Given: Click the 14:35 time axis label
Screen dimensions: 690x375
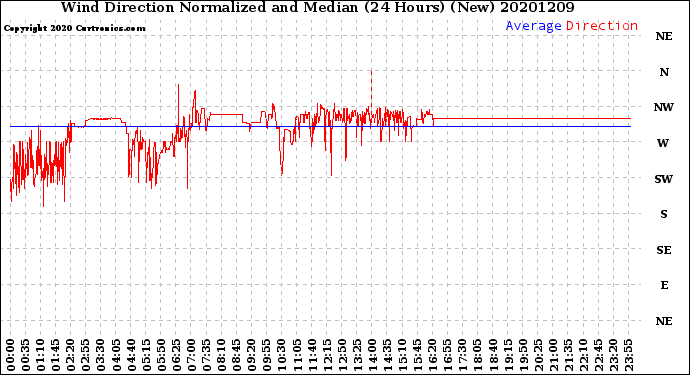Looking at the screenshot, I should coord(387,355).
